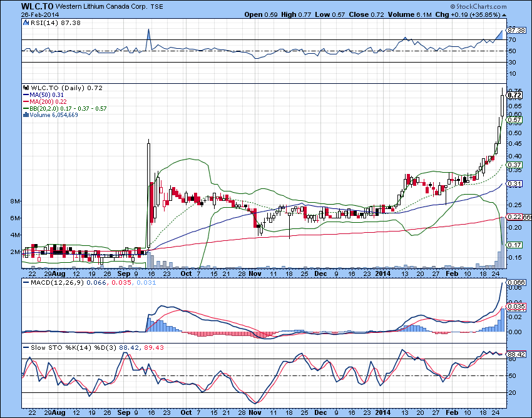Click the red line marker before MA(200)
The image size is (532, 418).
coord(26,102)
